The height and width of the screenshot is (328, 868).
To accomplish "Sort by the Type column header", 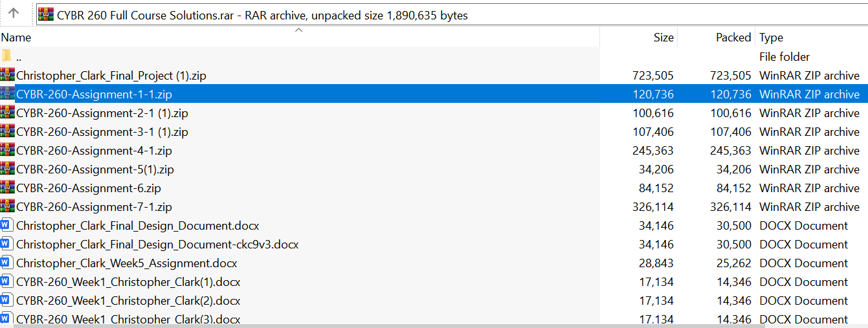I will pyautogui.click(x=771, y=38).
